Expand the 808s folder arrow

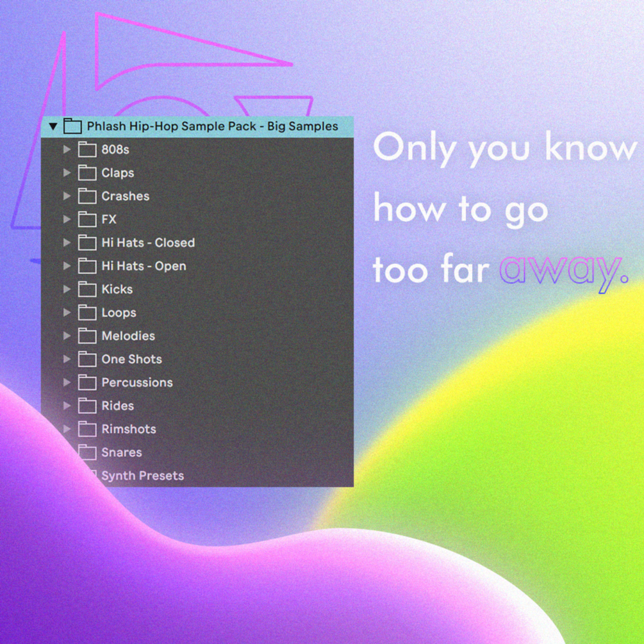pos(67,149)
